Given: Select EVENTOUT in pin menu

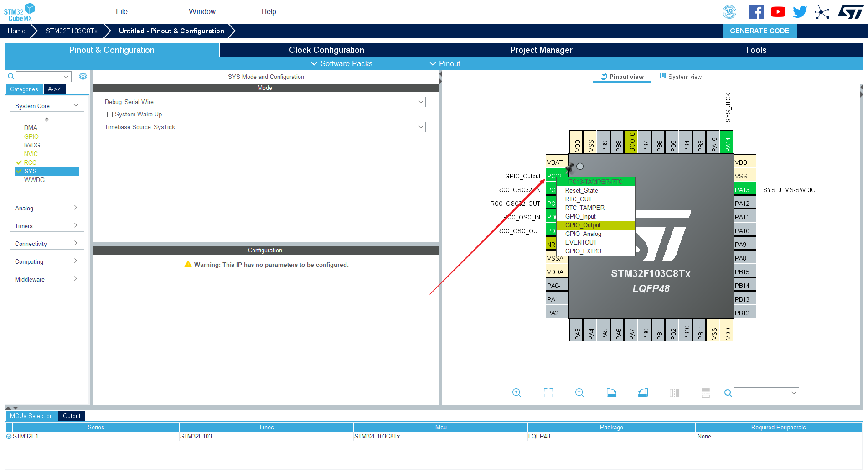Looking at the screenshot, I should pyautogui.click(x=595, y=242).
